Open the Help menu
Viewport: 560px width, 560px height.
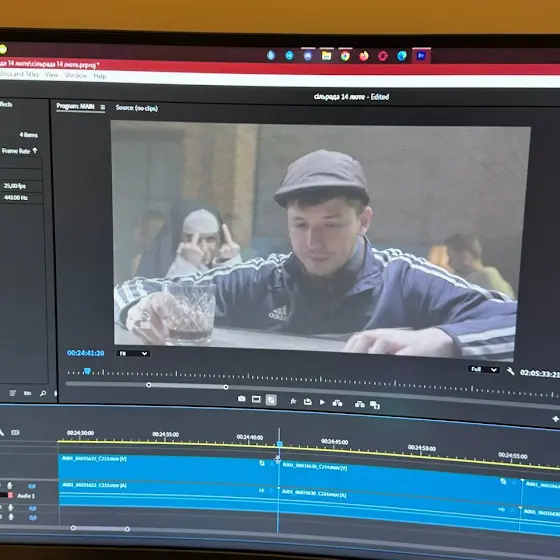pos(100,76)
